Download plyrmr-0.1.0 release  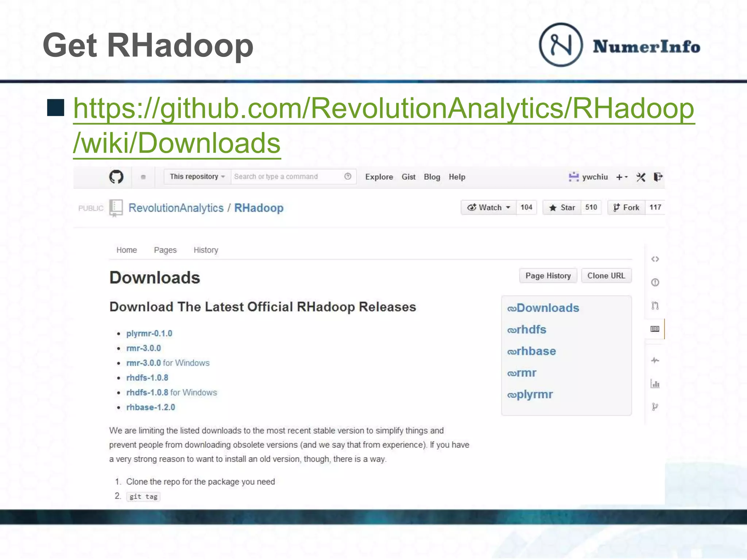[x=149, y=334]
